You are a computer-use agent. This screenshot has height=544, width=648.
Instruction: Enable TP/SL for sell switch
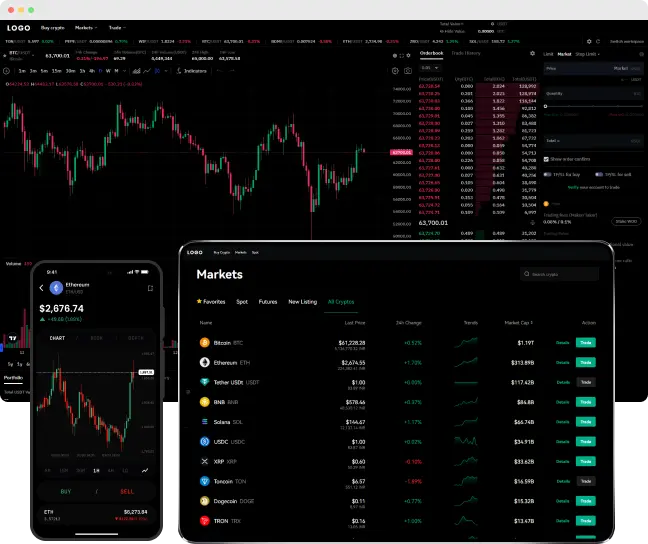[x=599, y=174]
